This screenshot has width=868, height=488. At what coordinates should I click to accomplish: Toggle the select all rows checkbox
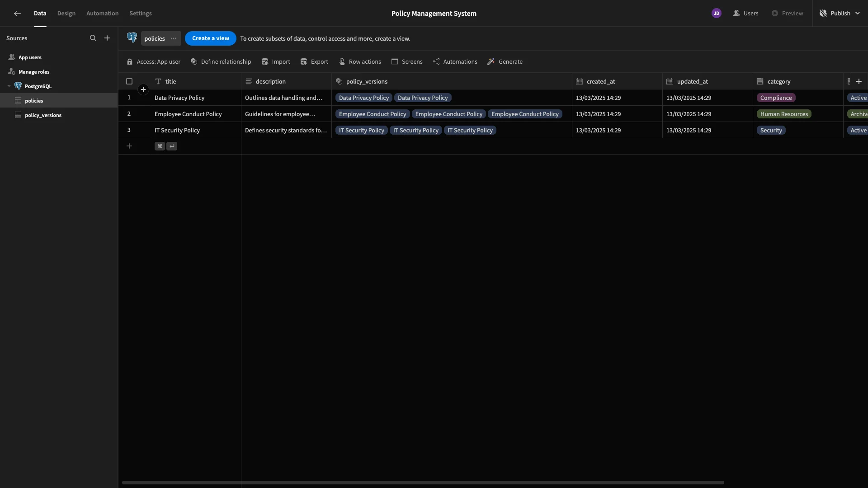129,82
